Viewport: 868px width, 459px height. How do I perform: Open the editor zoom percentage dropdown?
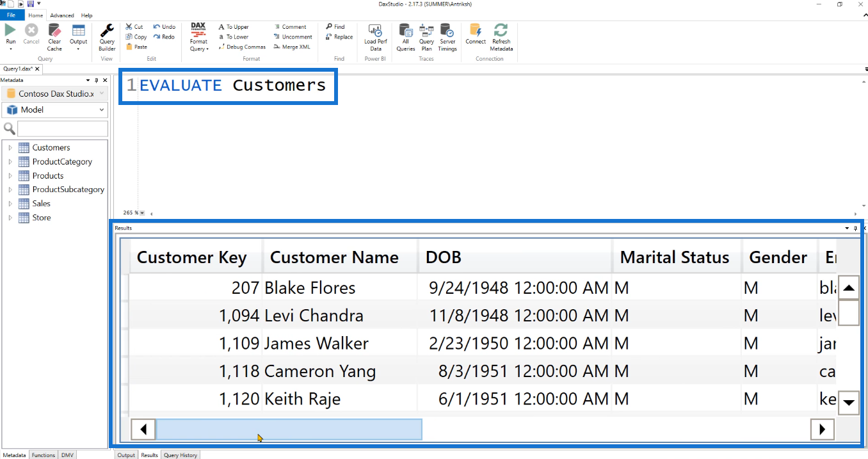142,213
